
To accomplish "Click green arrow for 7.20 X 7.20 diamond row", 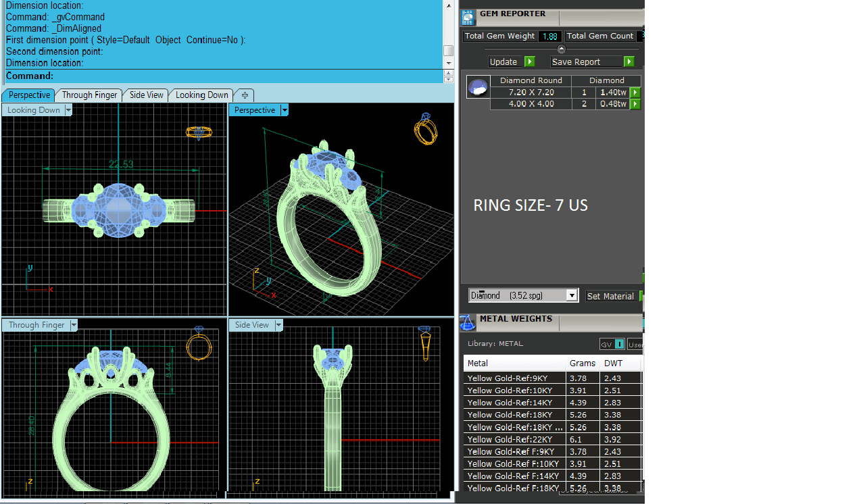I will click(x=635, y=93).
